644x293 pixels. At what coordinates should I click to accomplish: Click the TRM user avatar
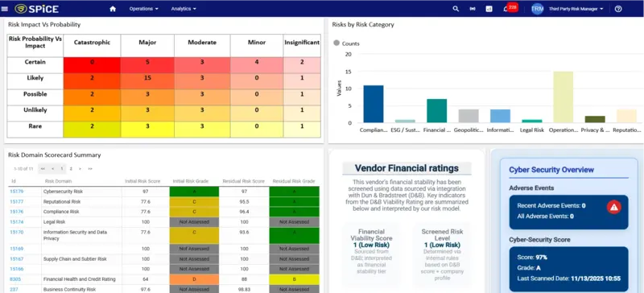pyautogui.click(x=537, y=9)
